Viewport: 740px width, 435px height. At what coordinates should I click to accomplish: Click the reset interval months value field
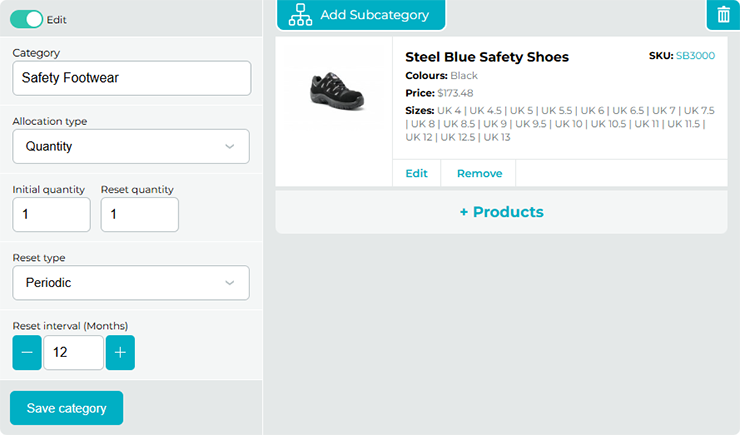pyautogui.click(x=73, y=353)
